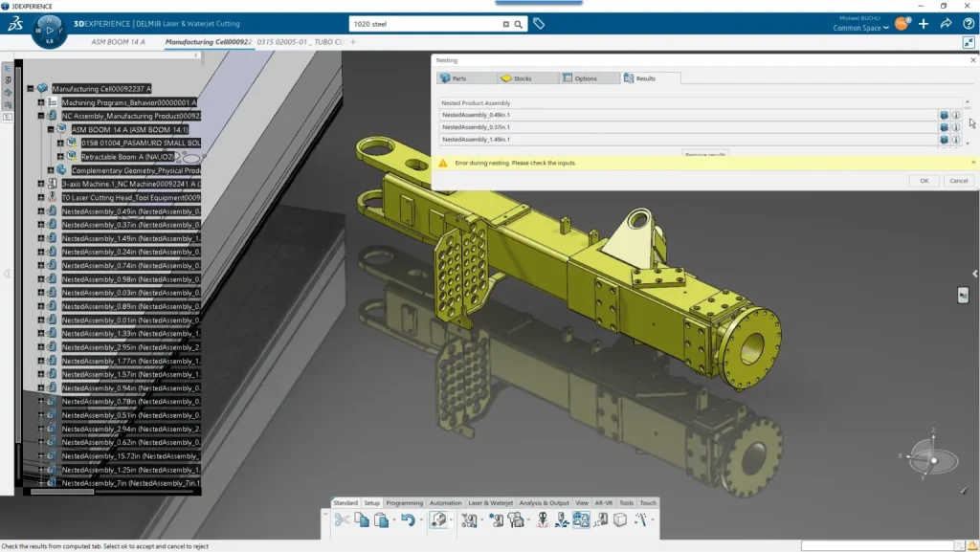Click the blue view icon for NestedAssembly_1.49in.1
980x552 pixels.
[x=944, y=140]
